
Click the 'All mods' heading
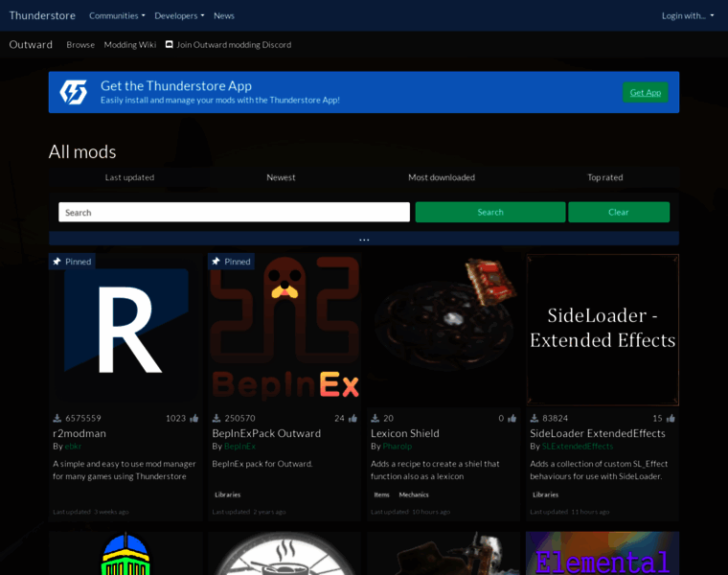tap(82, 151)
